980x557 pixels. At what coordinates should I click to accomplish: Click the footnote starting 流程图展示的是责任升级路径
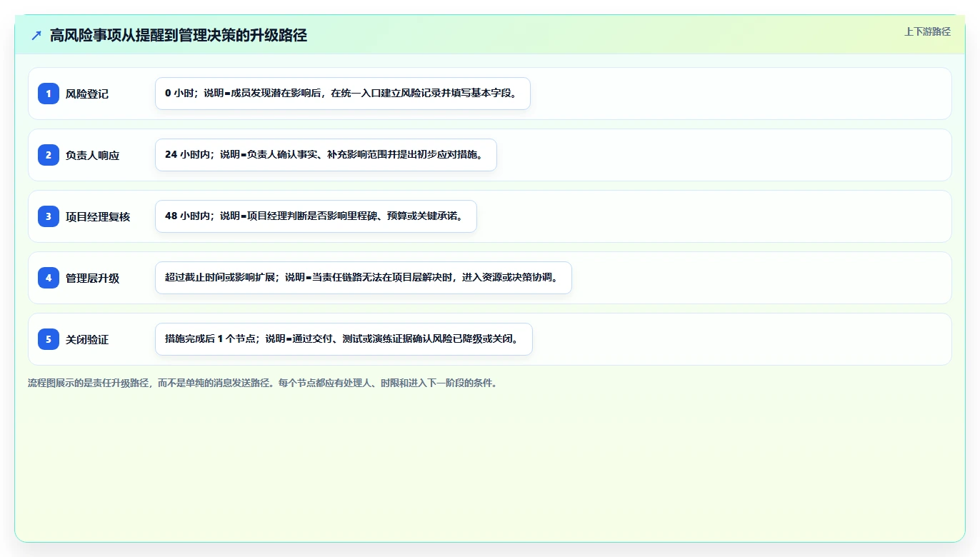(262, 383)
